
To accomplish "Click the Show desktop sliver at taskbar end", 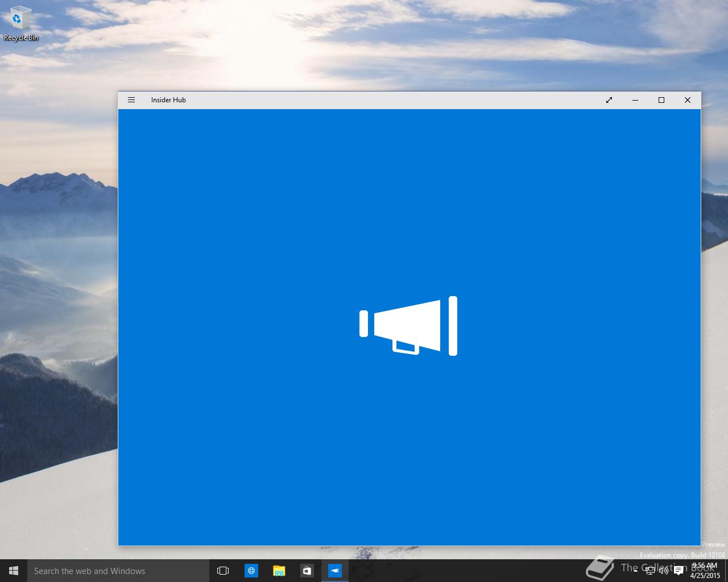I will coord(726,571).
